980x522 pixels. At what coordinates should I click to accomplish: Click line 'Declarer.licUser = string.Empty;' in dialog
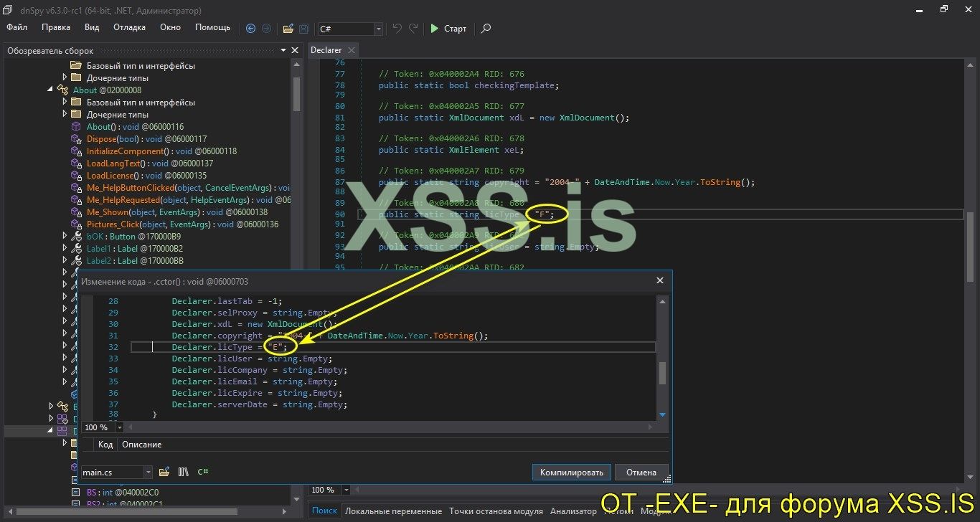click(x=252, y=359)
